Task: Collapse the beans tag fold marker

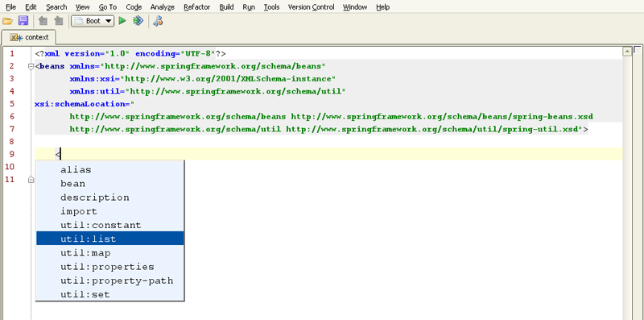Action: pyautogui.click(x=31, y=66)
